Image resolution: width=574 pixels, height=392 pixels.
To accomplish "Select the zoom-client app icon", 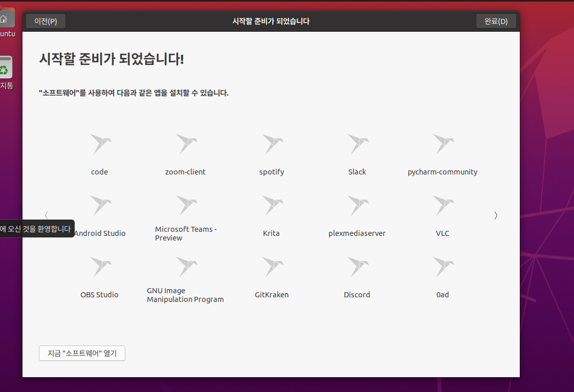I will (x=186, y=144).
